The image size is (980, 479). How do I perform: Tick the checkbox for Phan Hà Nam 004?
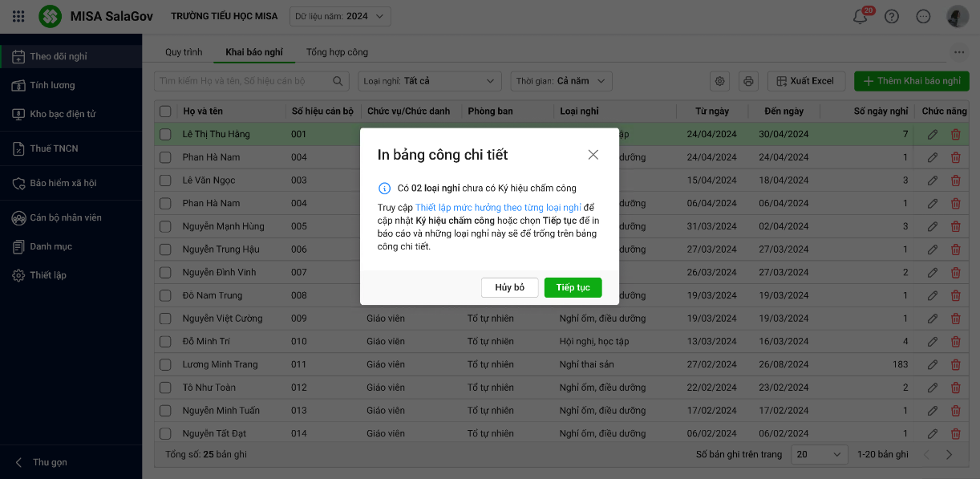[165, 157]
